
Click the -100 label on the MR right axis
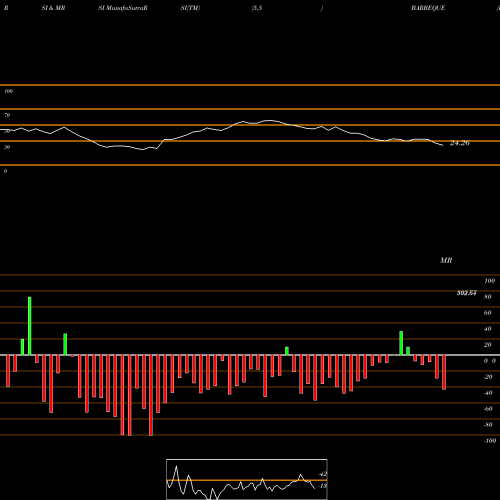[x=490, y=441]
